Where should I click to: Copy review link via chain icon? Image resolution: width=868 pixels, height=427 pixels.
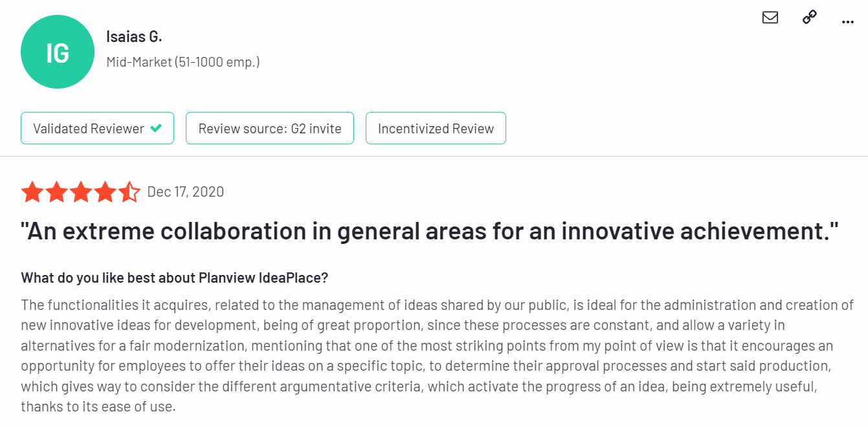tap(809, 17)
